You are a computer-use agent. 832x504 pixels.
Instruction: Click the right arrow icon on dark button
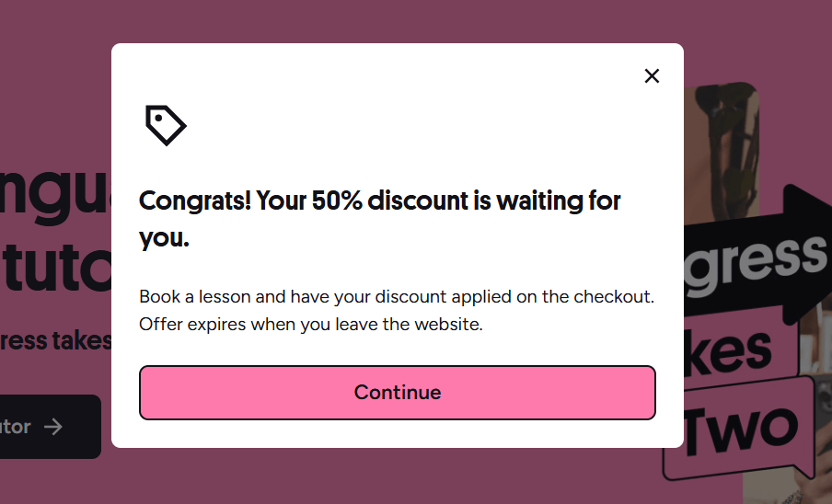[x=53, y=427]
